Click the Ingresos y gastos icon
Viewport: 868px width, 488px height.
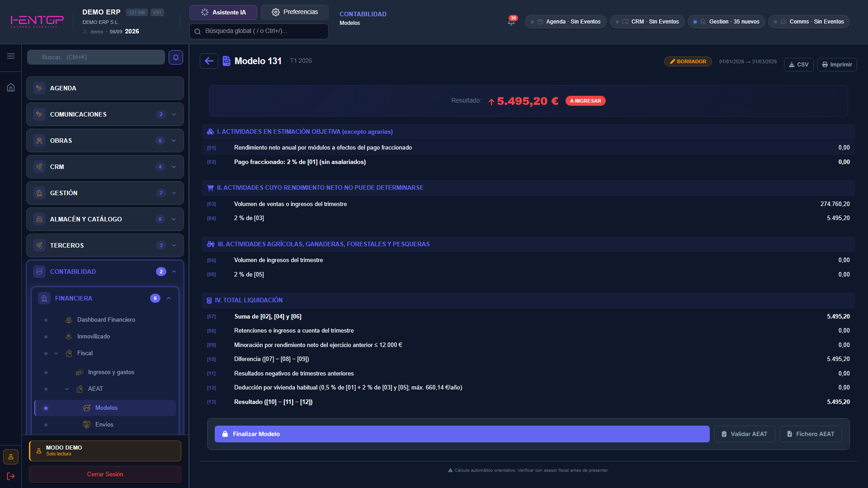[80, 372]
